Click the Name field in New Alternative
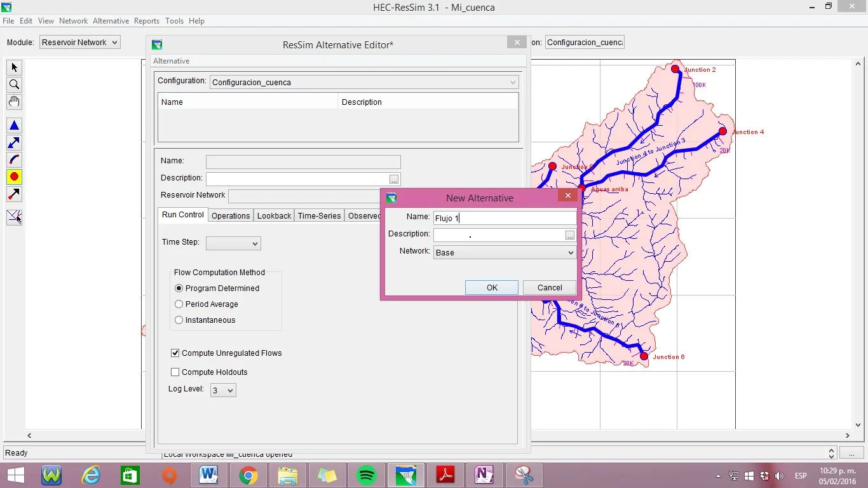The width and height of the screenshot is (868, 488). tap(505, 218)
